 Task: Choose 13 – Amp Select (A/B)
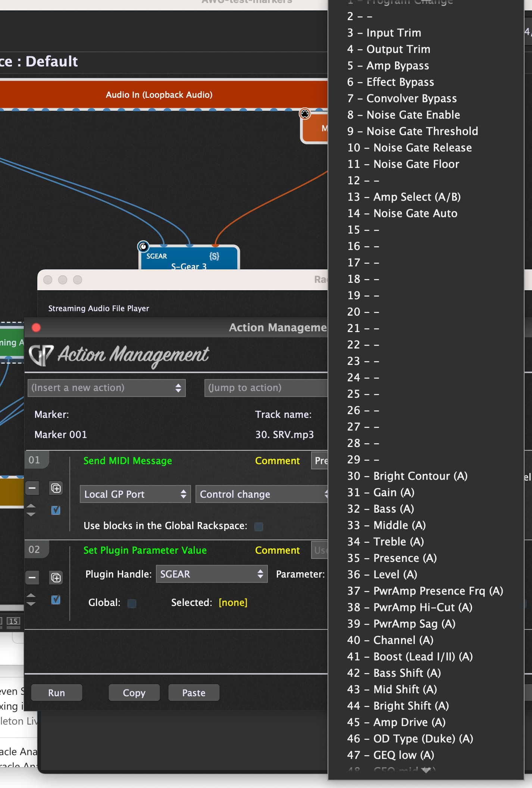click(426, 197)
